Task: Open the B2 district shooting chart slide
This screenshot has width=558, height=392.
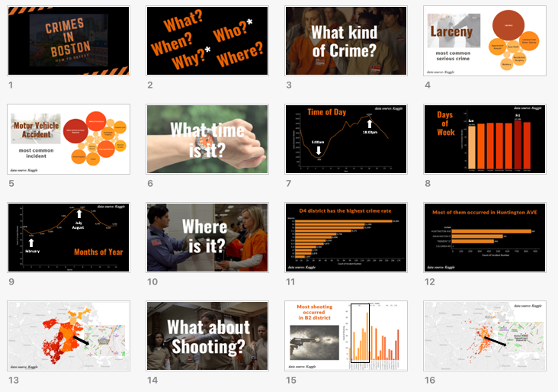Action: pyautogui.click(x=346, y=336)
